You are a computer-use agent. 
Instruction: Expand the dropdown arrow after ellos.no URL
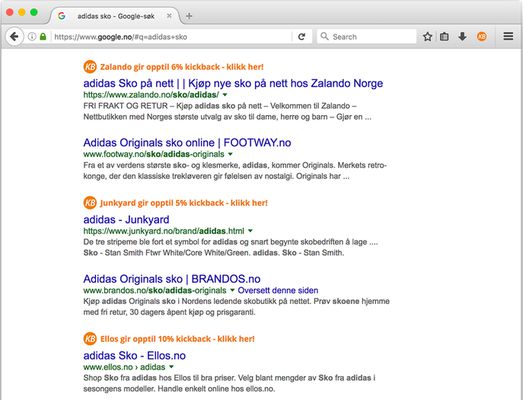(x=171, y=367)
